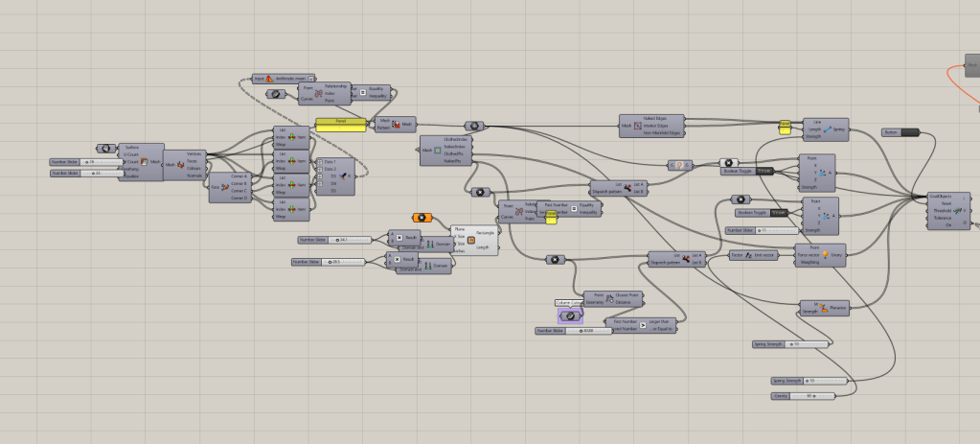Toggle the upper Boolean Toggle value
This screenshot has width=980, height=444.
coord(764,172)
